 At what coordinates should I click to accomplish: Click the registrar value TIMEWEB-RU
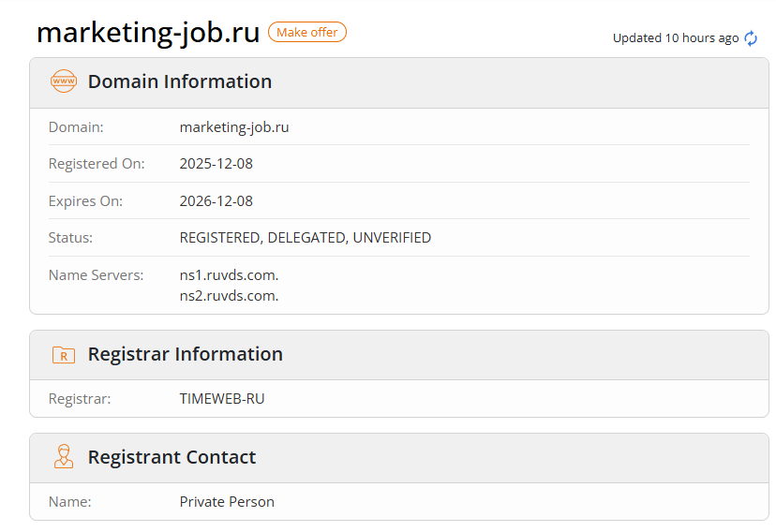click(222, 398)
